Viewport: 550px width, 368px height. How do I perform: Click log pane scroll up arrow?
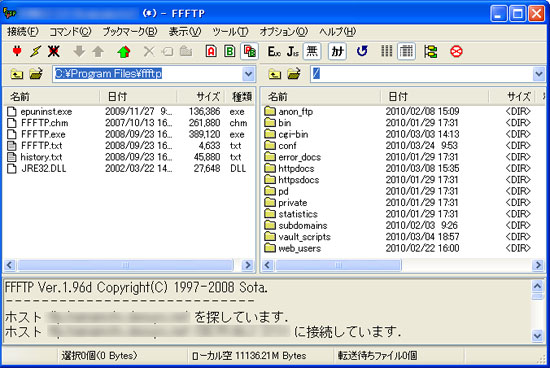(537, 286)
